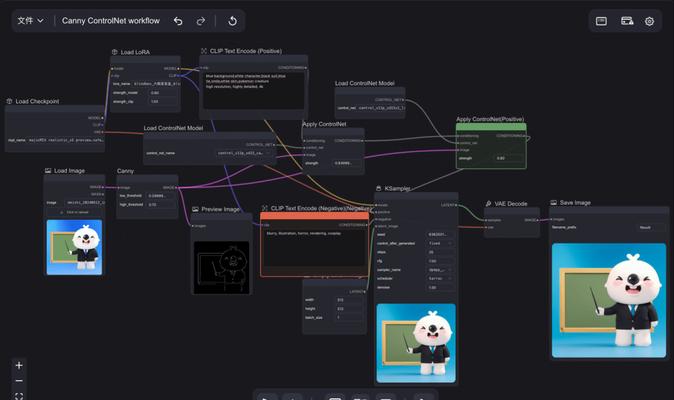The height and width of the screenshot is (400, 674).
Task: Click the card-shaped icon beside settings gear
Action: tap(627, 21)
